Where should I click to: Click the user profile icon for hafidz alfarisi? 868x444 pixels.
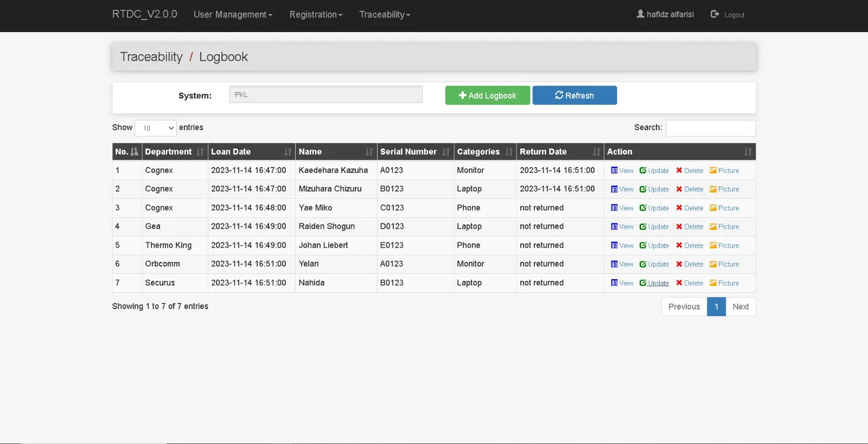(640, 14)
